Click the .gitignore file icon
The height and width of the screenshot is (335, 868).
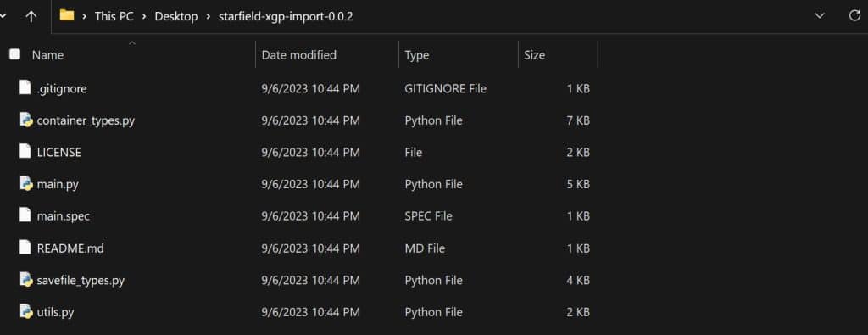(25, 87)
